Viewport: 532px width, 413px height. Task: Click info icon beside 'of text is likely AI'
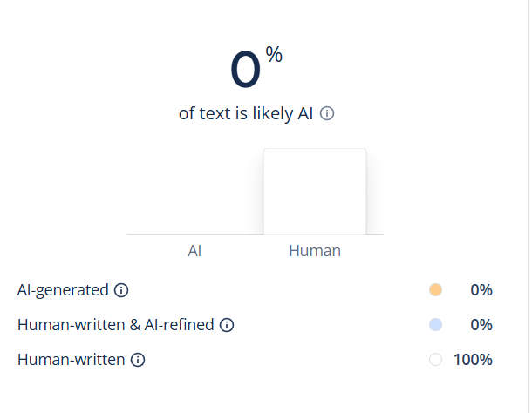coord(327,113)
